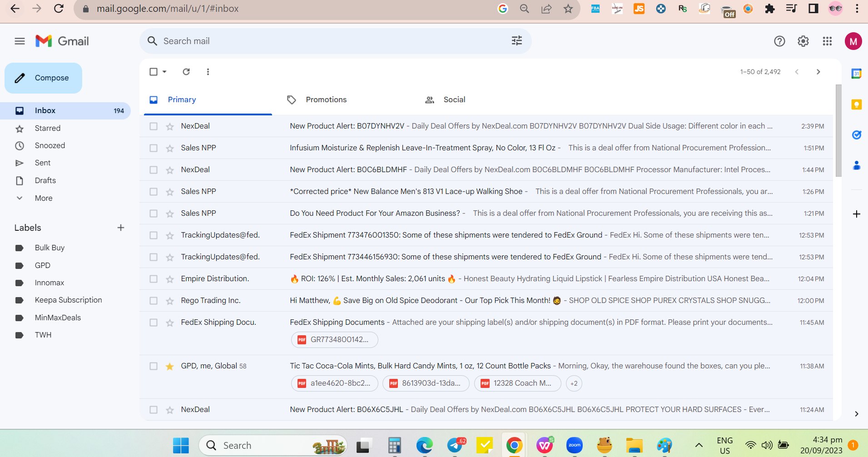Open the Innomax label

point(50,283)
